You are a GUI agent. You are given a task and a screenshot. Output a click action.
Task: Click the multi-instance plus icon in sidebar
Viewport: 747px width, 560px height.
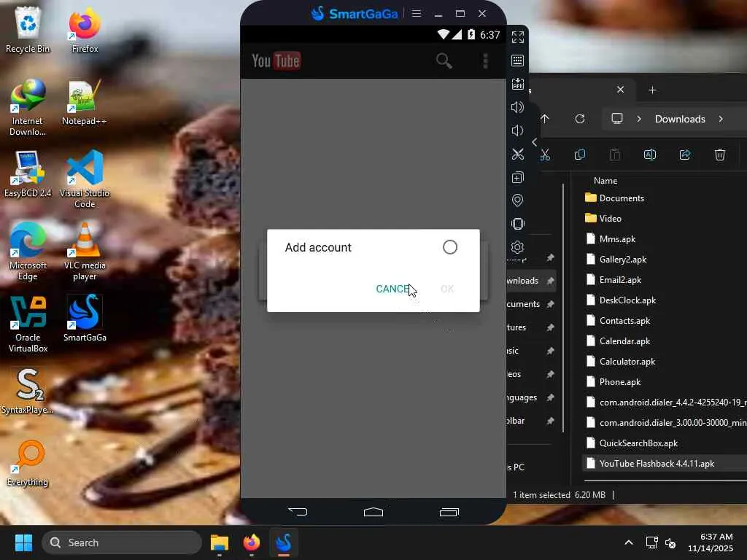pyautogui.click(x=518, y=177)
